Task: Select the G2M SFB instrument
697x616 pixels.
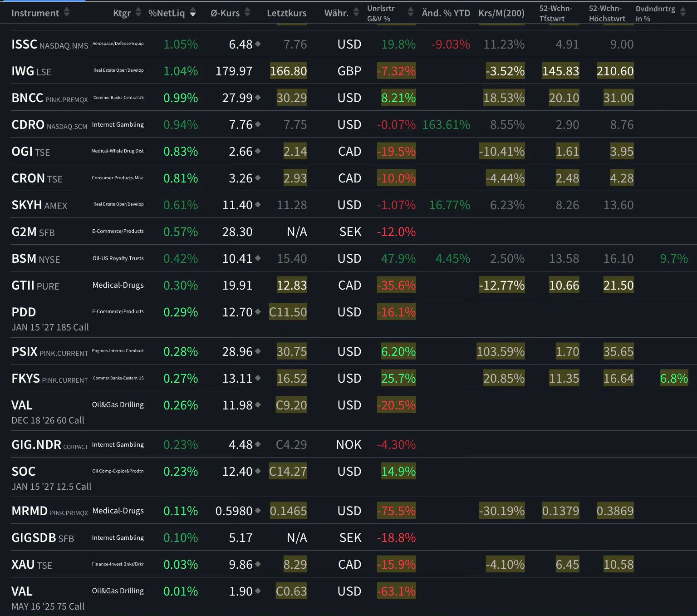Action: coord(33,232)
